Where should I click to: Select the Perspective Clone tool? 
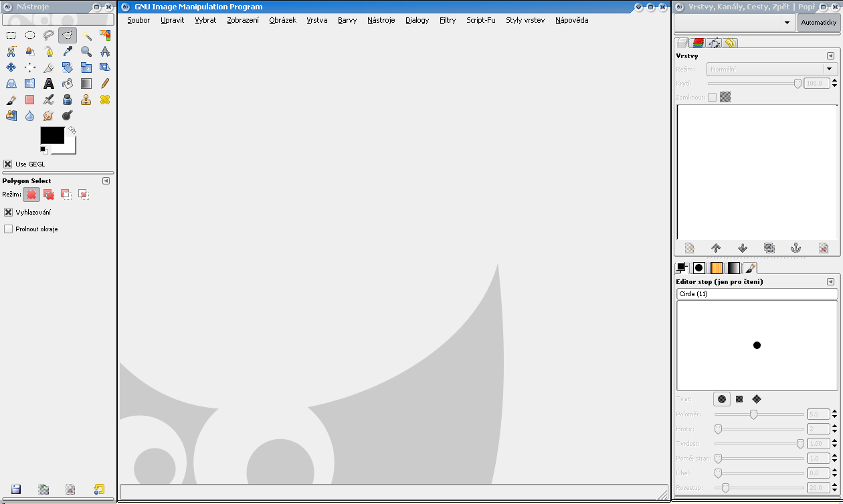pos(11,116)
